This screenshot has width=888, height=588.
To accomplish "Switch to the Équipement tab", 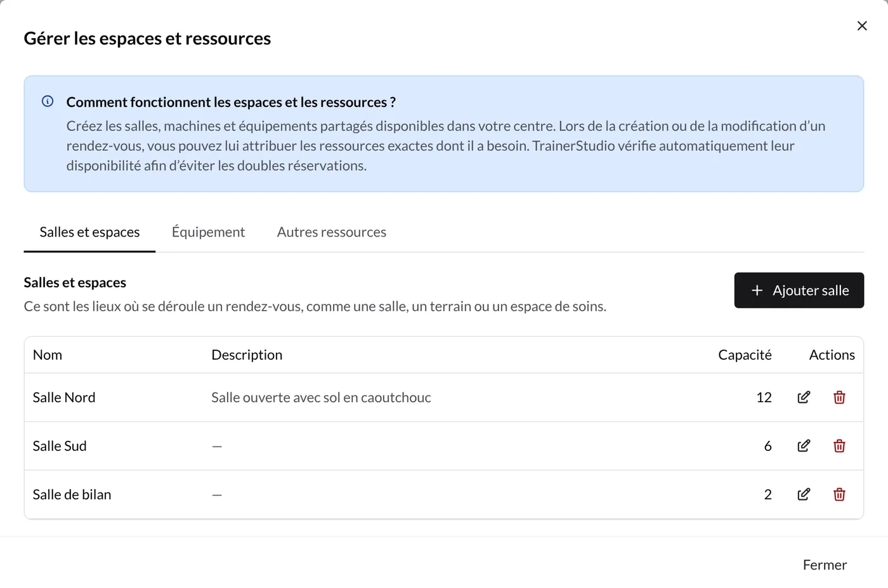I will [208, 232].
